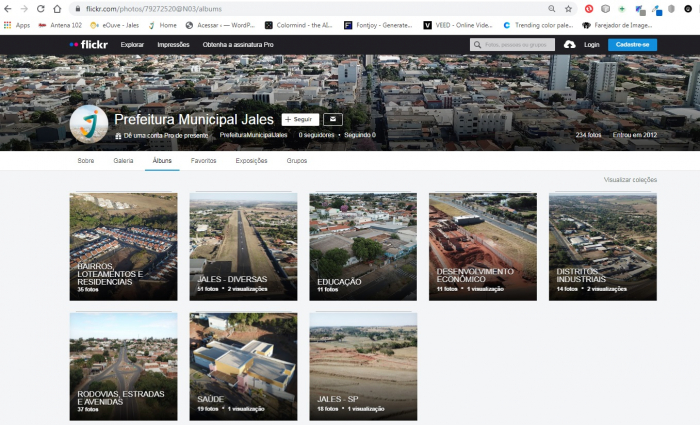Click the Flickr logo
Image resolution: width=700 pixels, height=425 pixels.
89,45
